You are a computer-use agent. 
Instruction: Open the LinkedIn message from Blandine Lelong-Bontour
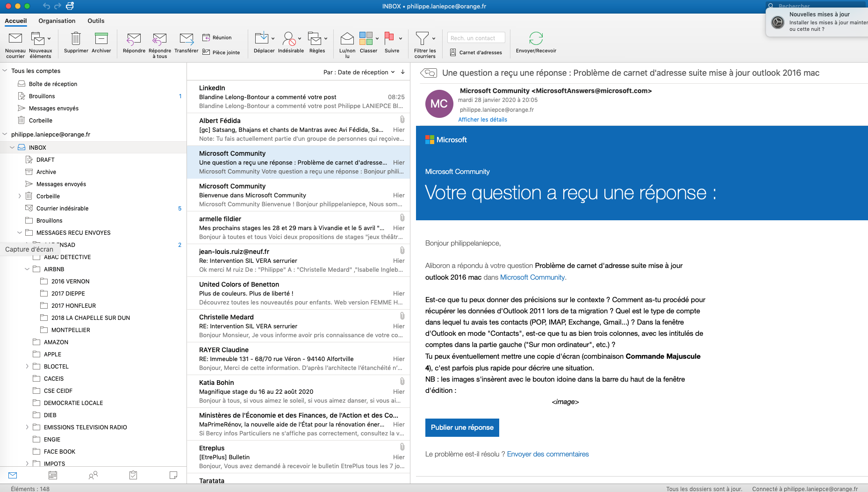[x=298, y=96]
